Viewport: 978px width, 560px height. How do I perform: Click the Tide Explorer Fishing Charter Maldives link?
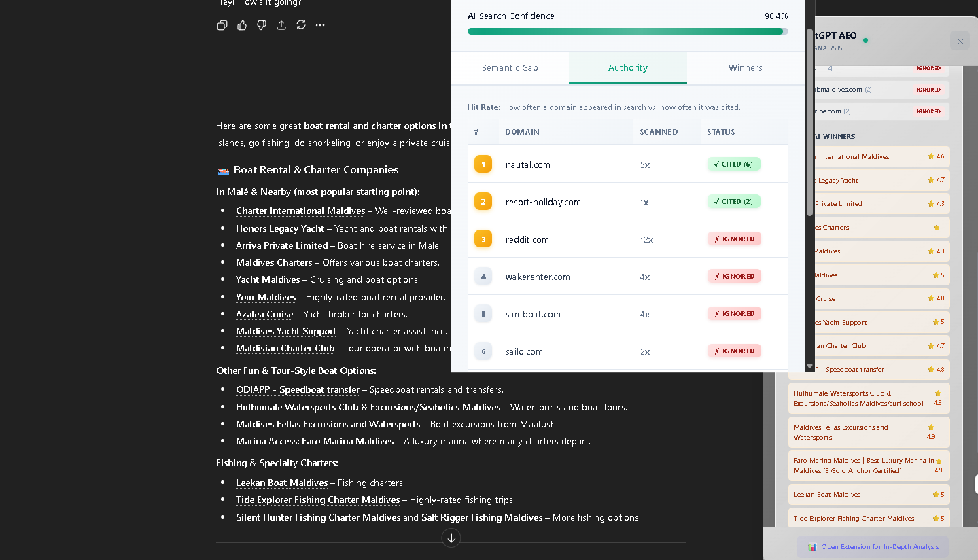click(317, 500)
